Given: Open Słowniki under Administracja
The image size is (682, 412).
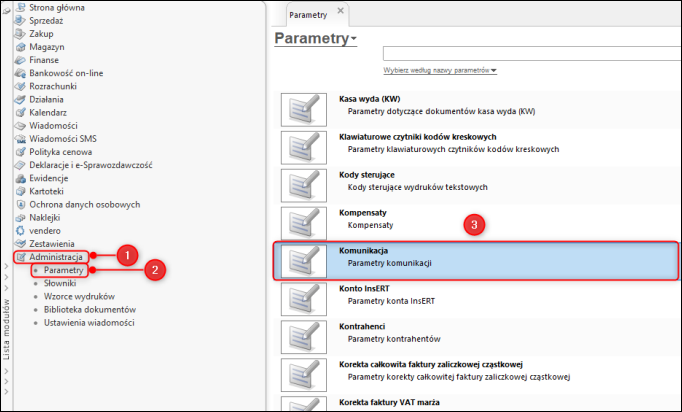Looking at the screenshot, I should click(60, 283).
